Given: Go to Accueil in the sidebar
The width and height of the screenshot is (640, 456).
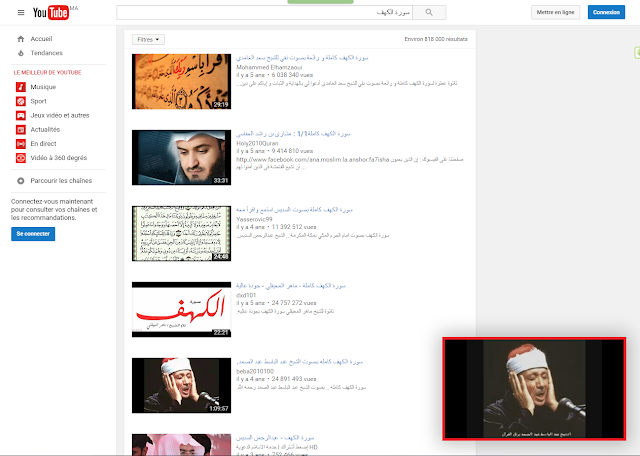Looking at the screenshot, I should click(x=41, y=39).
